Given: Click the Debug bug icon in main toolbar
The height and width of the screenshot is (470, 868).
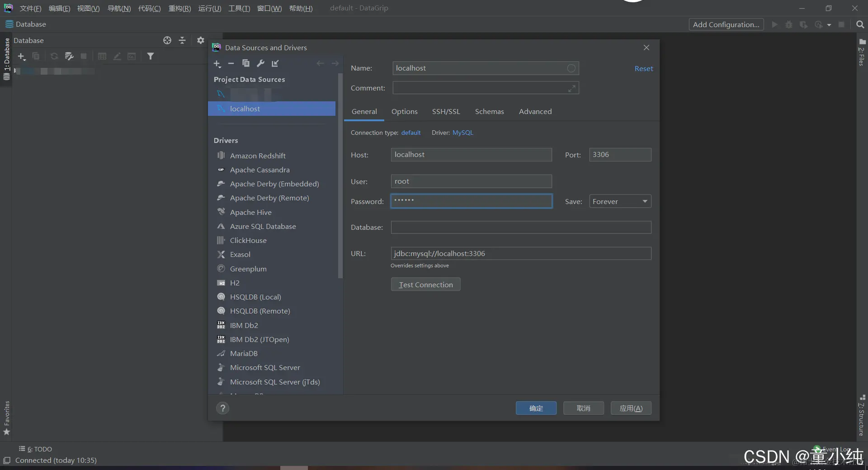Looking at the screenshot, I should coord(789,25).
